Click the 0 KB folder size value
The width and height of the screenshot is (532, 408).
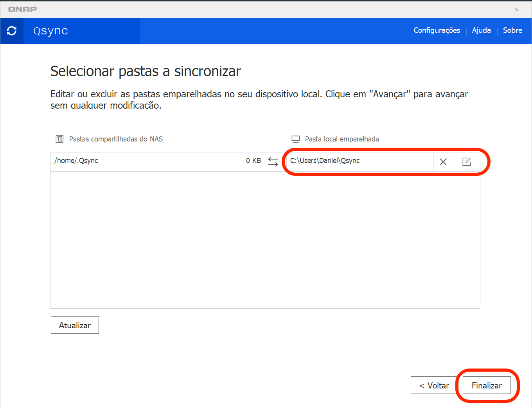coord(253,161)
